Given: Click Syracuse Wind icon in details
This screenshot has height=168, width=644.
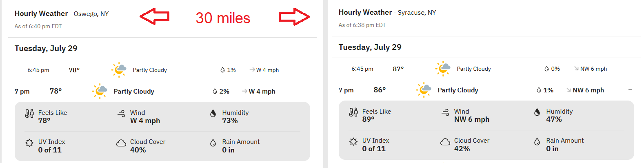Looking at the screenshot, I should click(x=445, y=112).
